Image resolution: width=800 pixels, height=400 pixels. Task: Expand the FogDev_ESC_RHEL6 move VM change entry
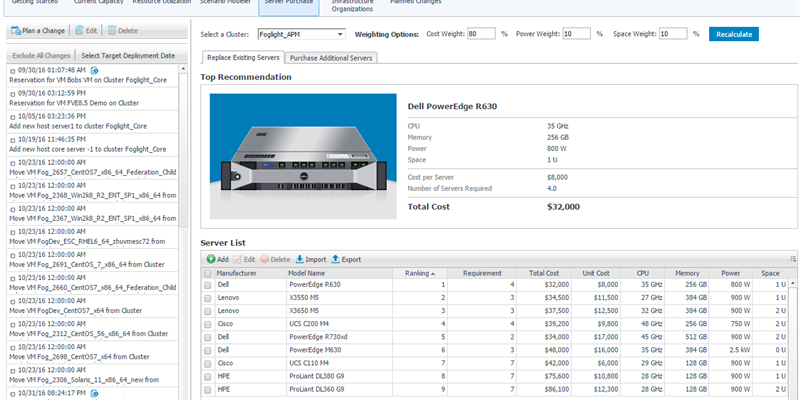point(13,232)
